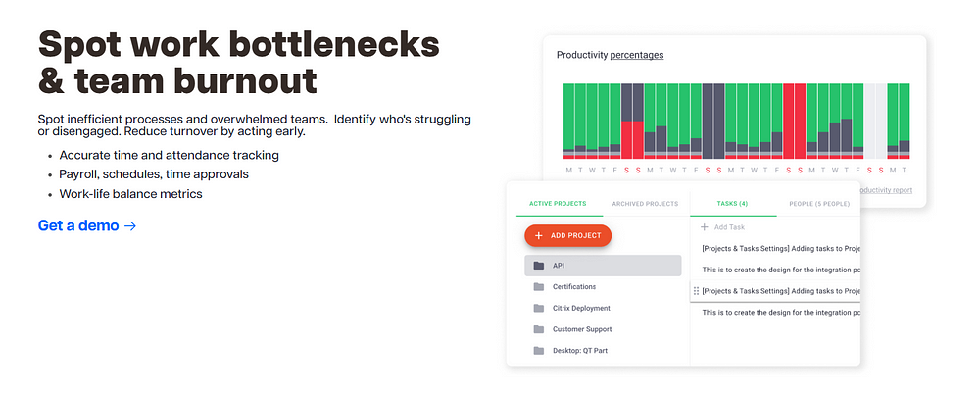Open the underlined percentages link
Viewport: 980px width, 394px height.
point(637,55)
